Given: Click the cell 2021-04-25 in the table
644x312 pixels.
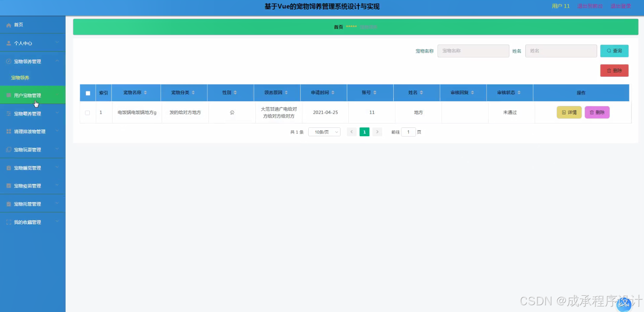Looking at the screenshot, I should (325, 112).
